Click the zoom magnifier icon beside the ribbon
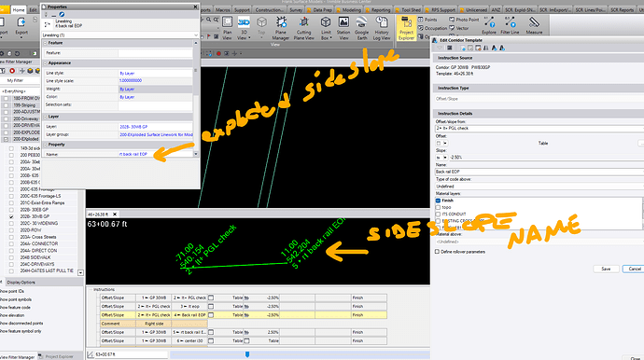Image resolution: width=644 pixels, height=360 pixels. click(209, 20)
